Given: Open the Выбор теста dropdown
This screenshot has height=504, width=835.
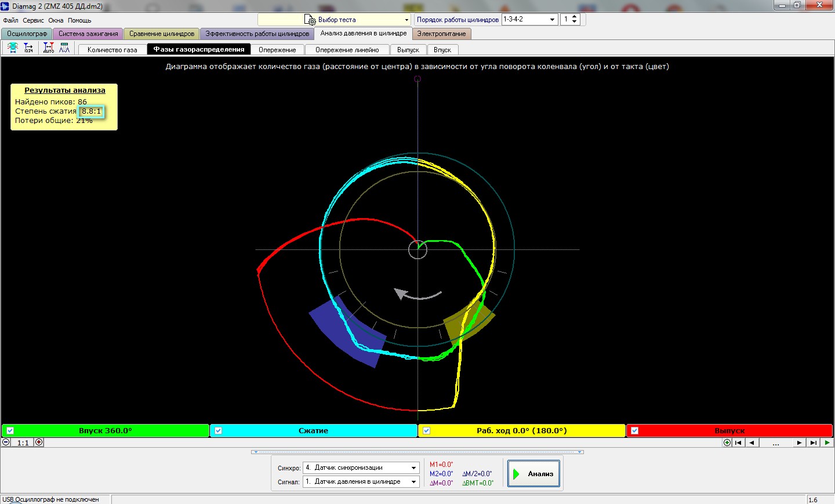Looking at the screenshot, I should click(x=406, y=20).
